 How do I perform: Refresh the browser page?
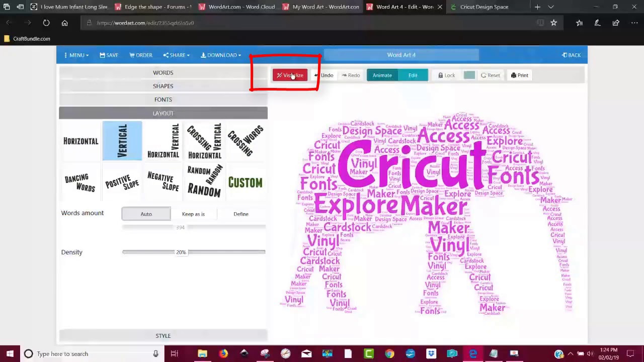point(46,23)
